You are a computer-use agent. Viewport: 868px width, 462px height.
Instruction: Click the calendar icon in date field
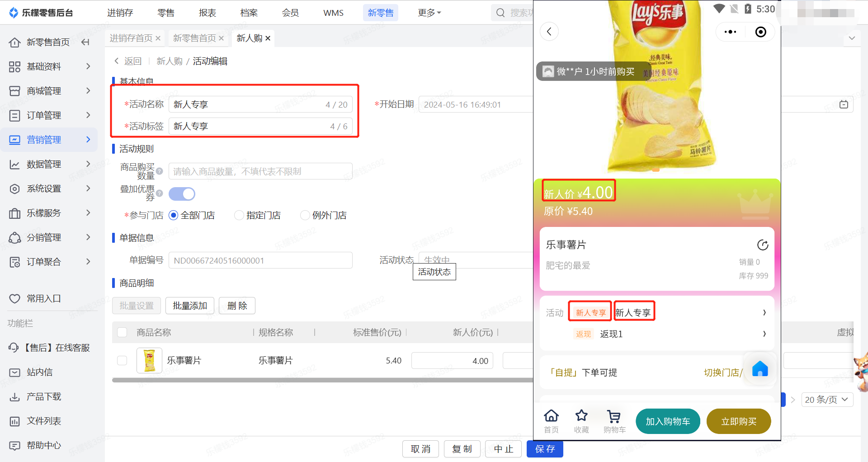(844, 104)
